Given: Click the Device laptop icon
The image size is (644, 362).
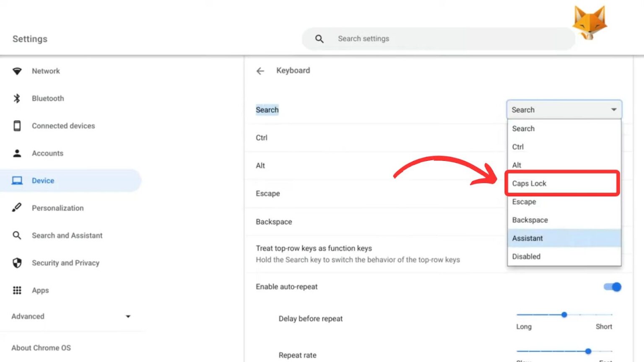Looking at the screenshot, I should (x=17, y=180).
